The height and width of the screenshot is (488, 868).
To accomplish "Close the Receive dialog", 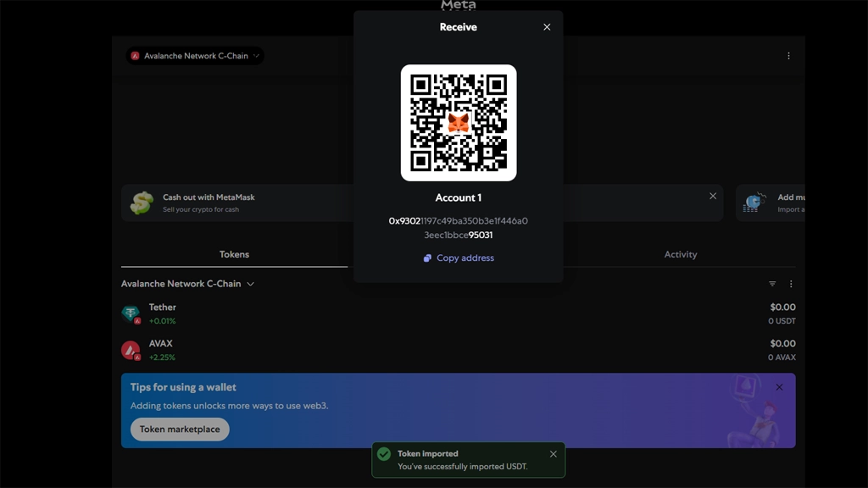I will 547,27.
